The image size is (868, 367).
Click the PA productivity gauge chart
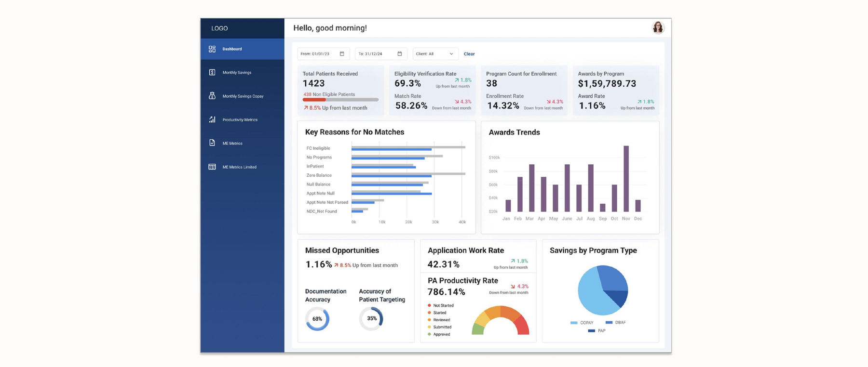[501, 320]
